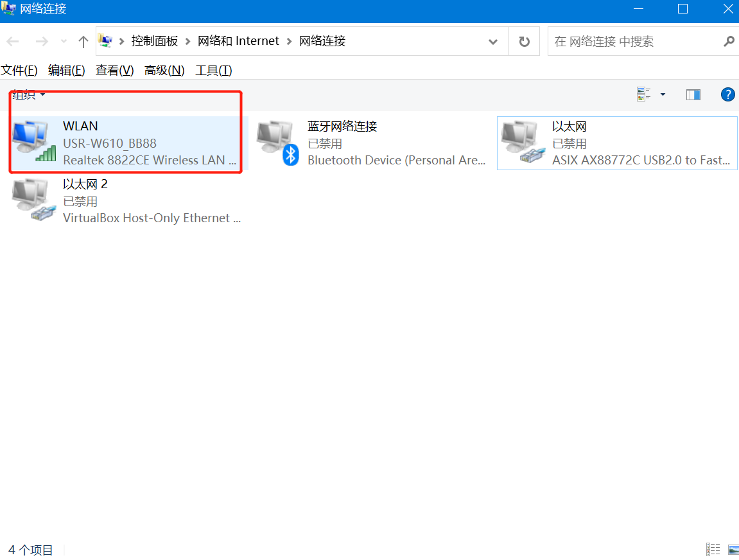The image size is (739, 560).
Task: Go to 网络和 Internet breadcrumb
Action: point(238,41)
